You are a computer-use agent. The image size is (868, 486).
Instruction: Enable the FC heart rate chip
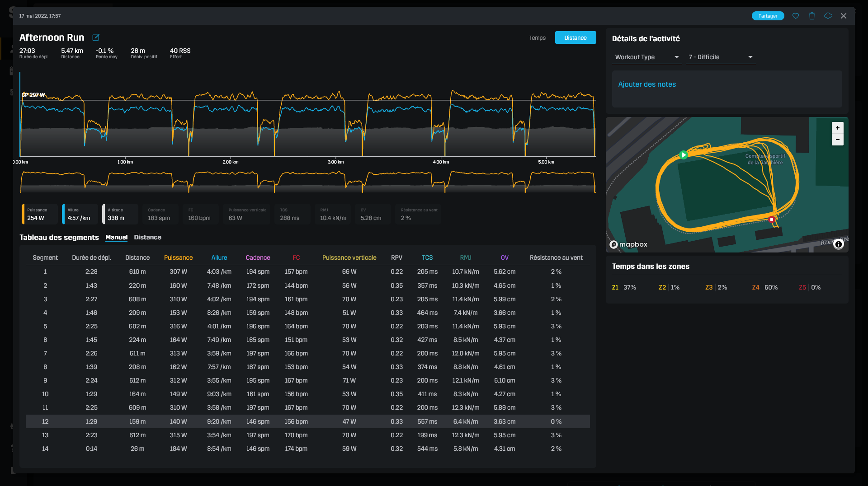[201, 214]
